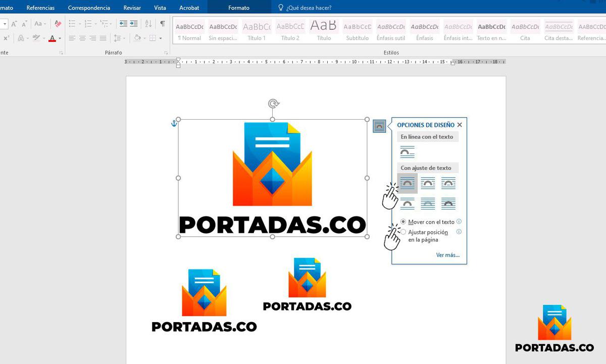Click the aumentar sangría icon
This screenshot has height=364, width=606.
click(x=133, y=23)
